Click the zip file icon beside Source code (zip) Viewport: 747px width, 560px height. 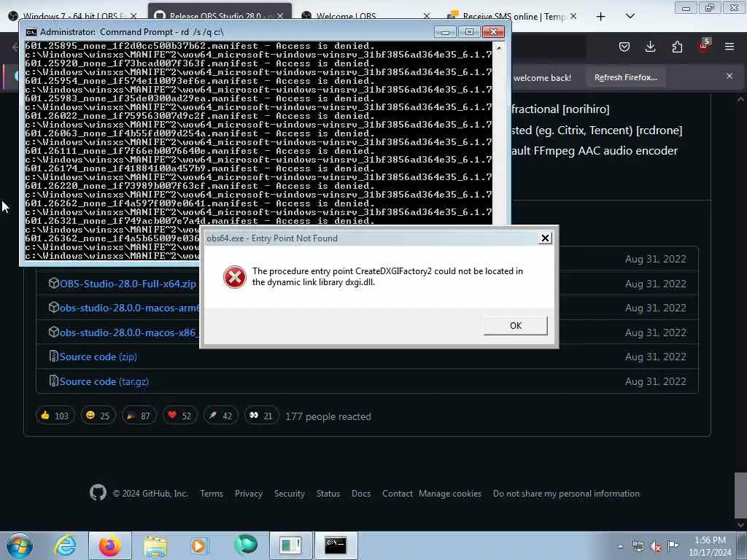pos(53,356)
